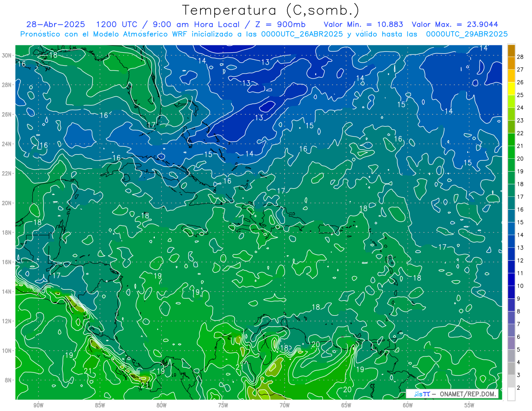The image size is (532, 411).
Task: Click the "85W" longitude axis label
Action: (x=100, y=406)
